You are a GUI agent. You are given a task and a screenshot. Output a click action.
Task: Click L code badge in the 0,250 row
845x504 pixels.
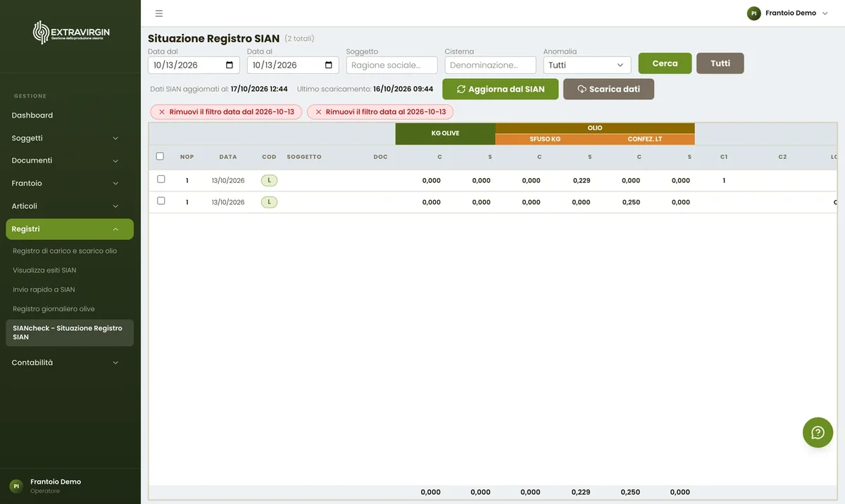269,202
